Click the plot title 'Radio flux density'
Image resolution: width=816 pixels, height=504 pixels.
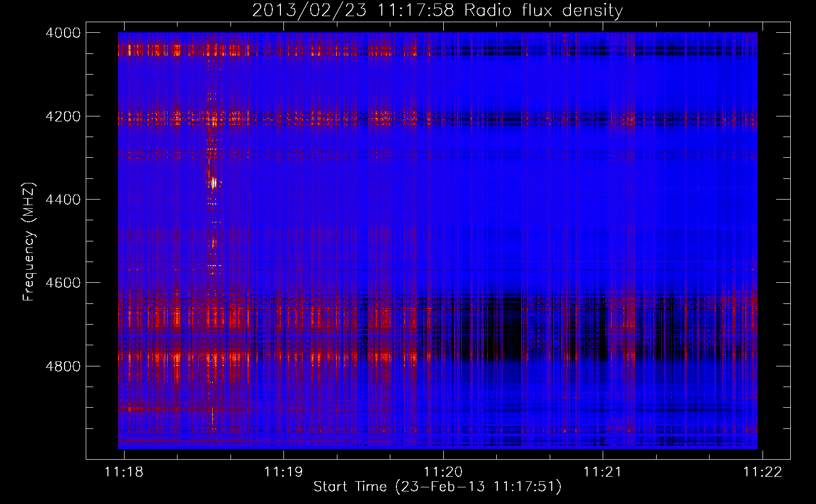(x=544, y=10)
